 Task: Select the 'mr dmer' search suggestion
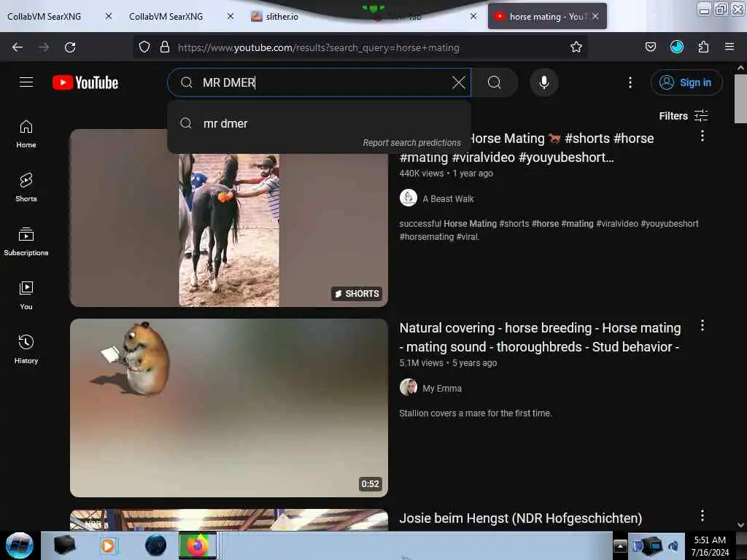(319, 123)
